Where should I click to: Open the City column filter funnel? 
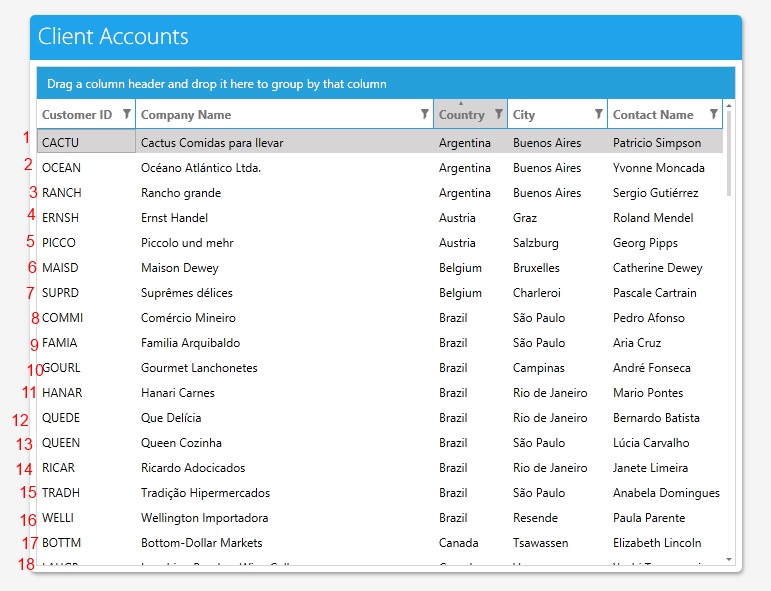(x=598, y=115)
